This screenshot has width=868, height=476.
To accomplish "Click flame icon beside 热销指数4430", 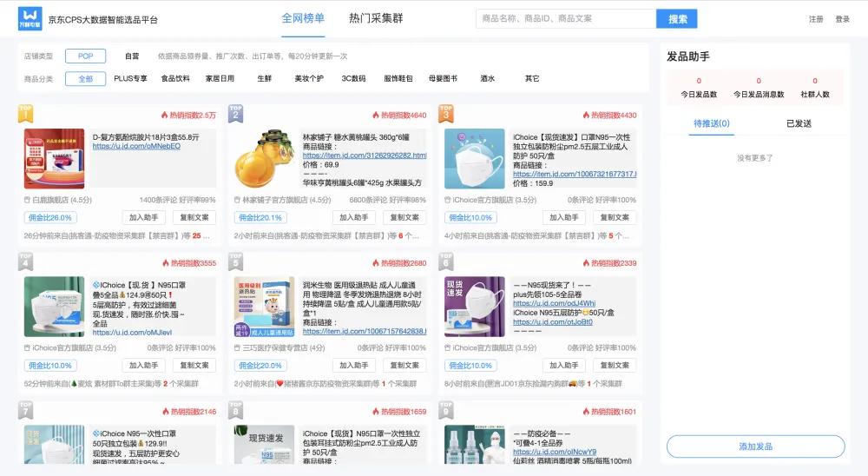I will [x=586, y=116].
